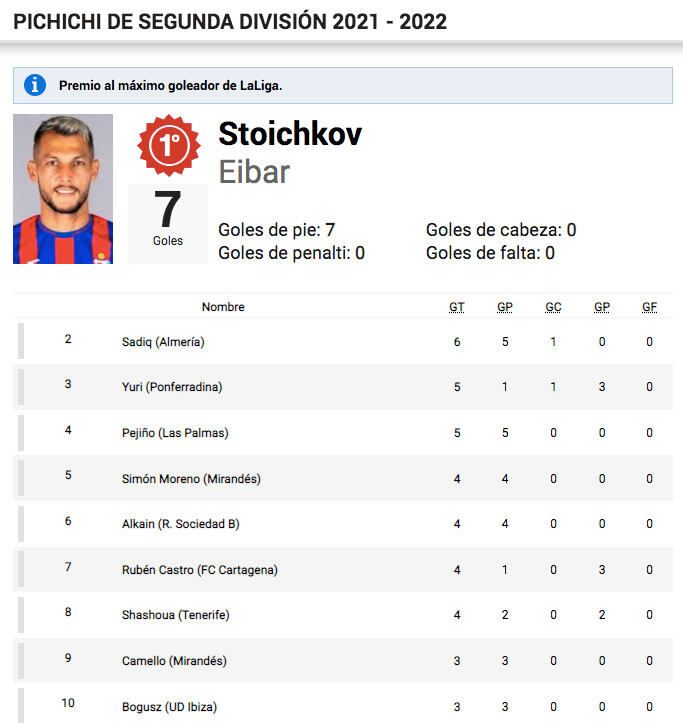The width and height of the screenshot is (683, 723).
Task: Click the Pichichi de Segunda División heading
Action: [x=230, y=22]
